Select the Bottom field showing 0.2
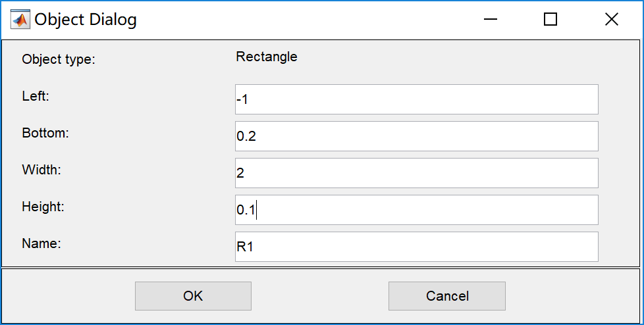Viewport: 644px width, 325px height. pos(416,136)
